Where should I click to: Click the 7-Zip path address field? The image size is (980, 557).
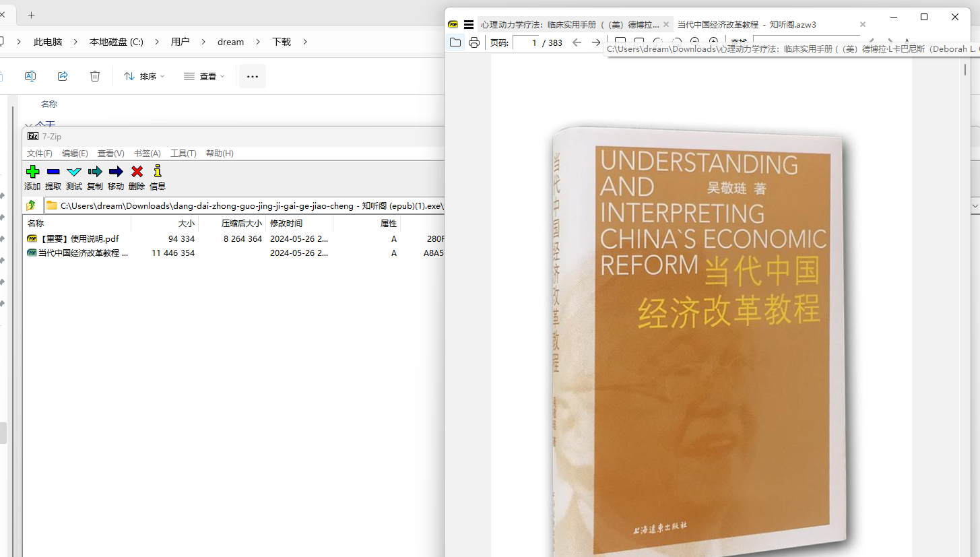tap(245, 205)
